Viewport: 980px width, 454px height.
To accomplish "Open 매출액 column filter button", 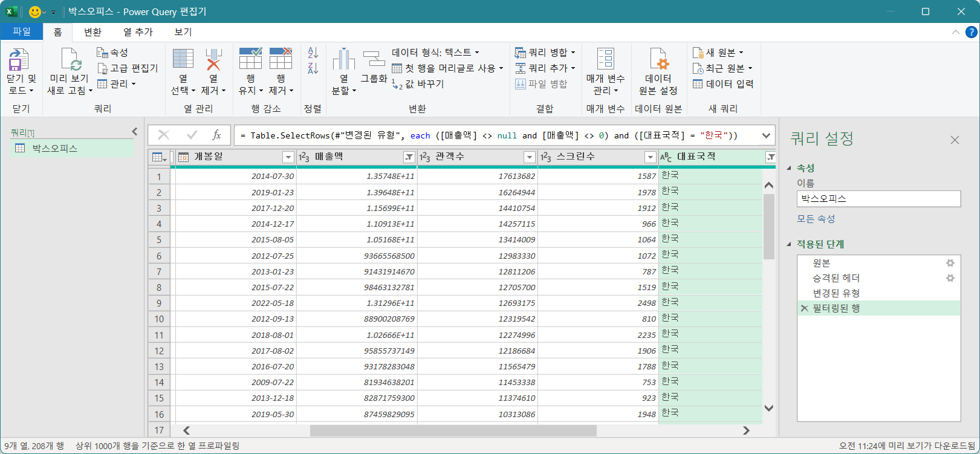I will click(x=409, y=157).
